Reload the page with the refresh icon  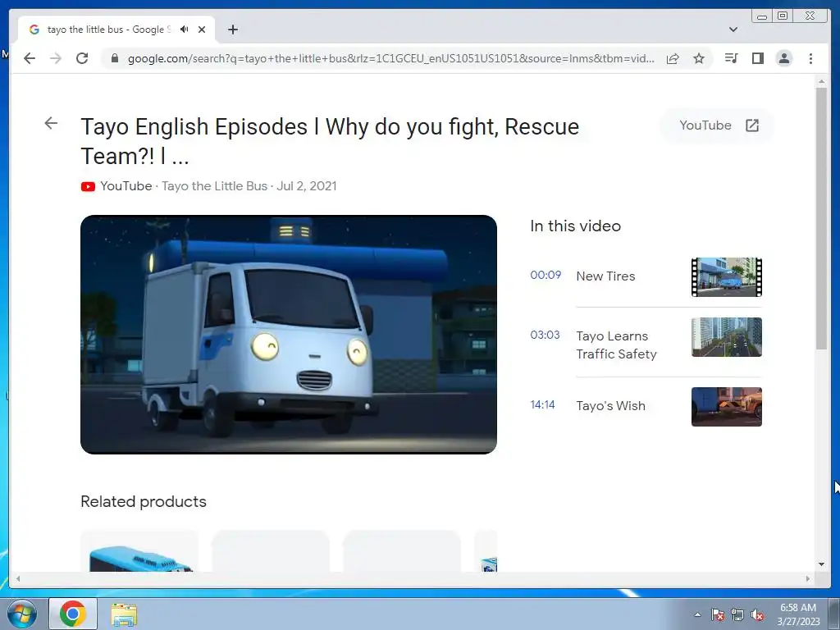point(82,58)
